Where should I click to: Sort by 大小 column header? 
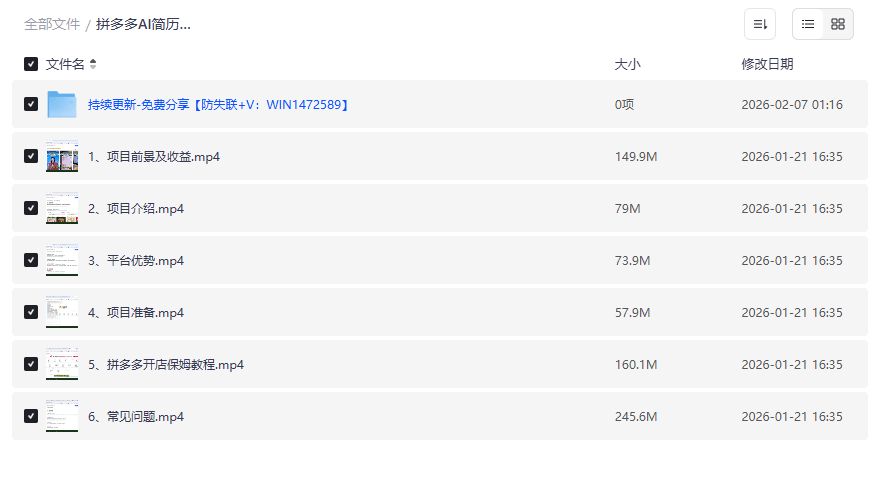pyautogui.click(x=627, y=64)
